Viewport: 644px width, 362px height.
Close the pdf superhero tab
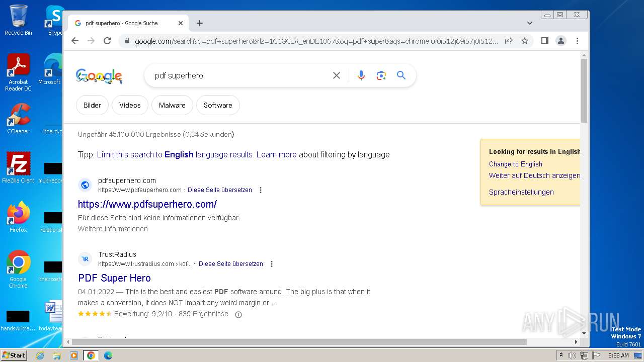181,23
